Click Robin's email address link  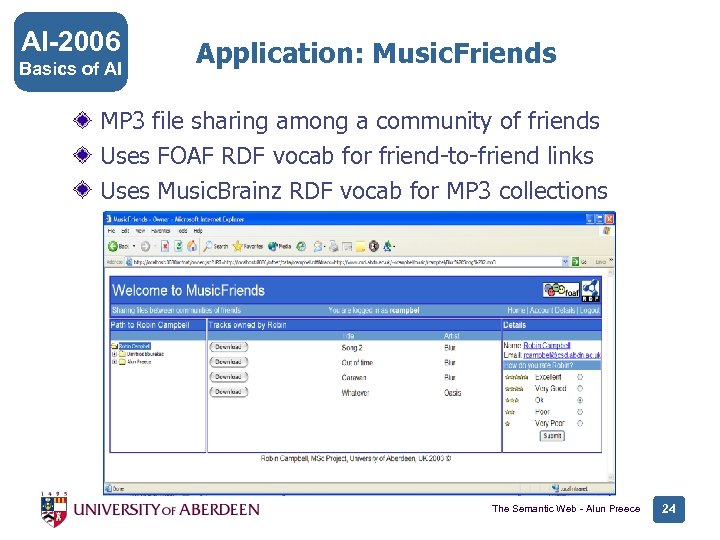click(562, 355)
